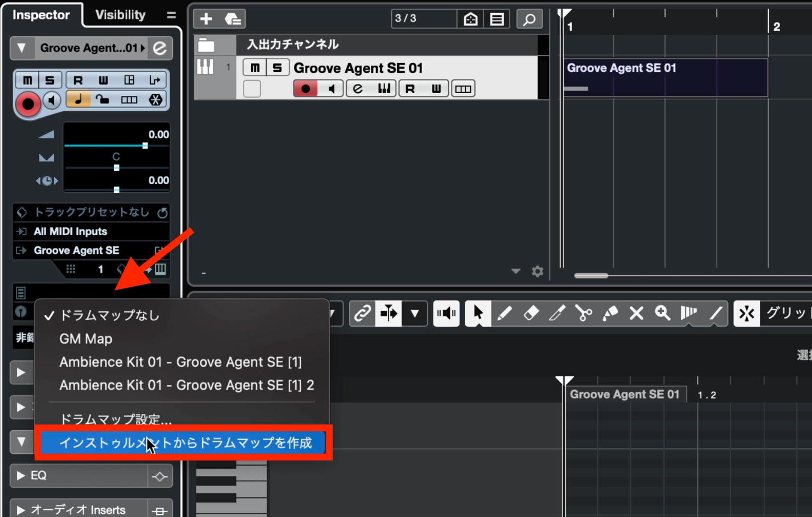
Task: Toggle the EQ bypass button
Action: (x=160, y=476)
